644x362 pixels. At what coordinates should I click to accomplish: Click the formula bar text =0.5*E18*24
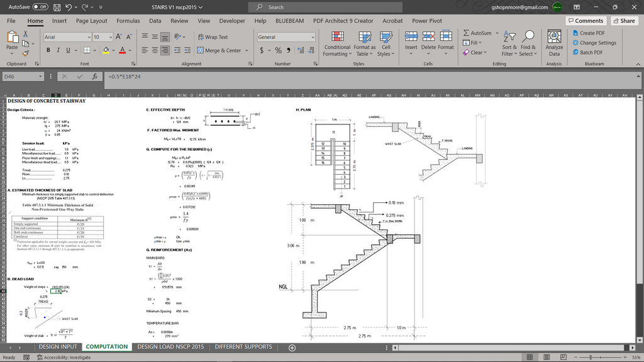click(x=125, y=77)
